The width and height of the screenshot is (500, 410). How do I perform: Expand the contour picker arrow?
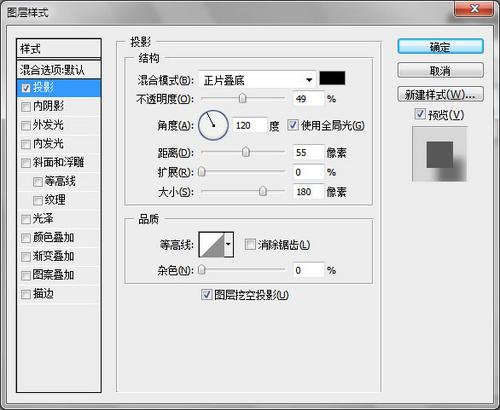(x=229, y=245)
